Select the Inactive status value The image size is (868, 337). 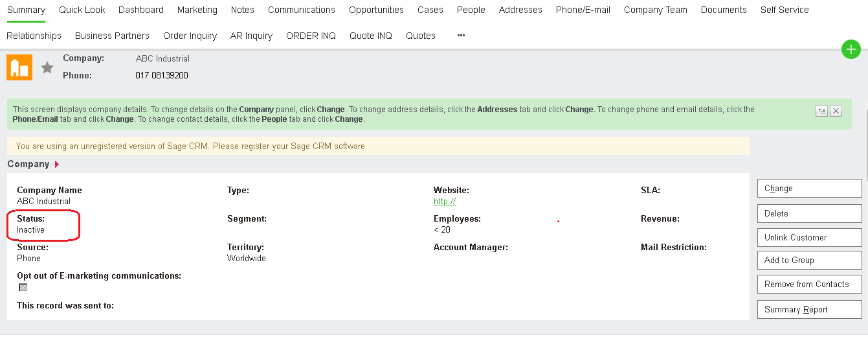(30, 230)
